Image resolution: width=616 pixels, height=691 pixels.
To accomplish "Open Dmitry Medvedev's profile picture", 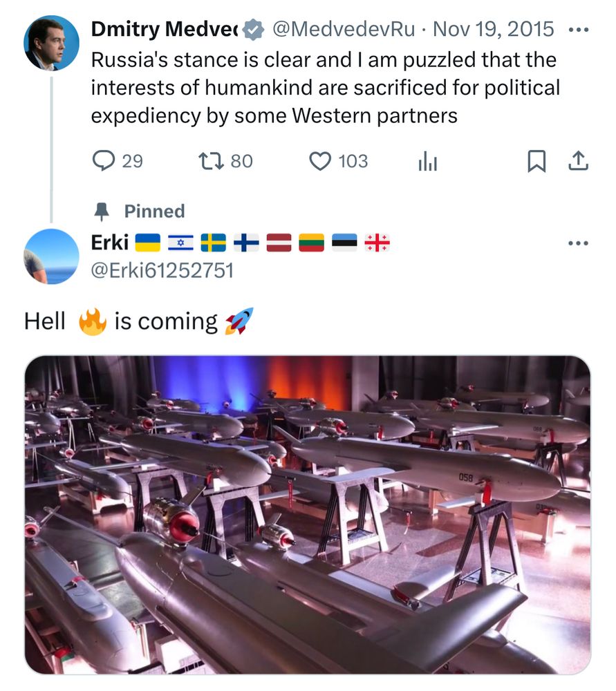I will tap(51, 44).
